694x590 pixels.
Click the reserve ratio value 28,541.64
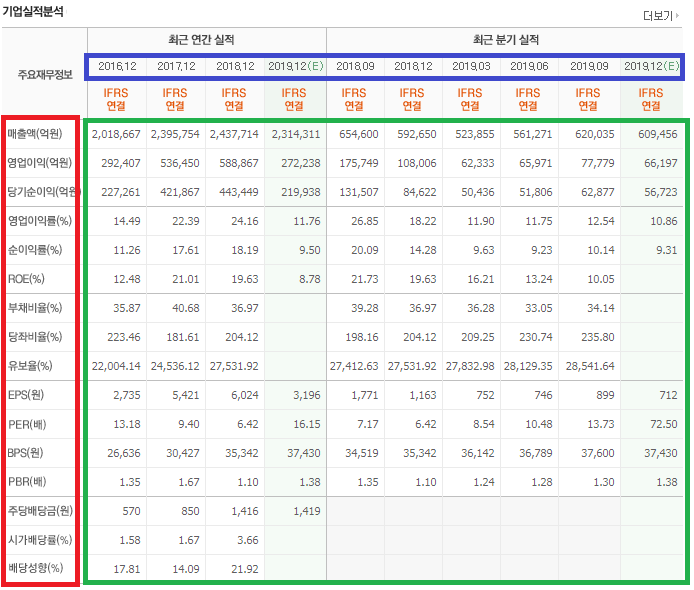[590, 366]
